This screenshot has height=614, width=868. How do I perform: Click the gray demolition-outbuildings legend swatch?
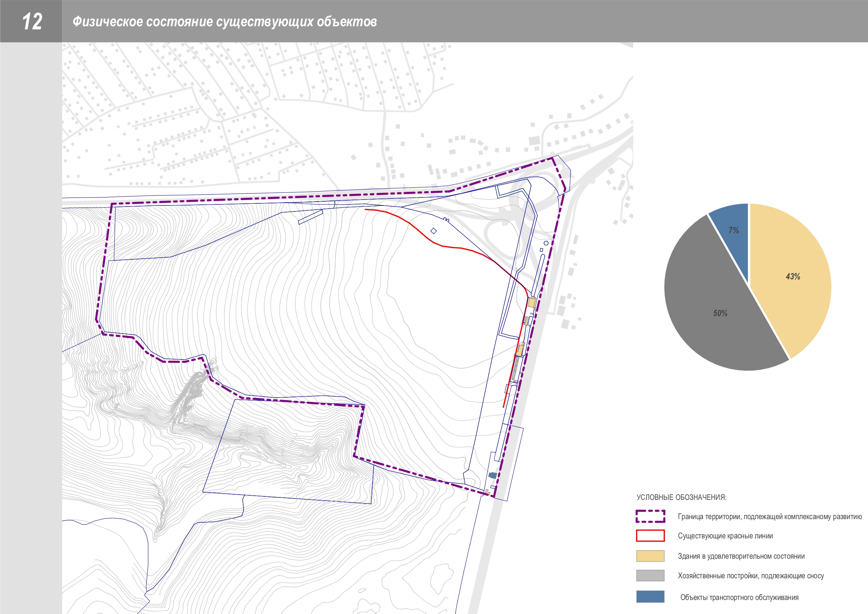(650, 575)
